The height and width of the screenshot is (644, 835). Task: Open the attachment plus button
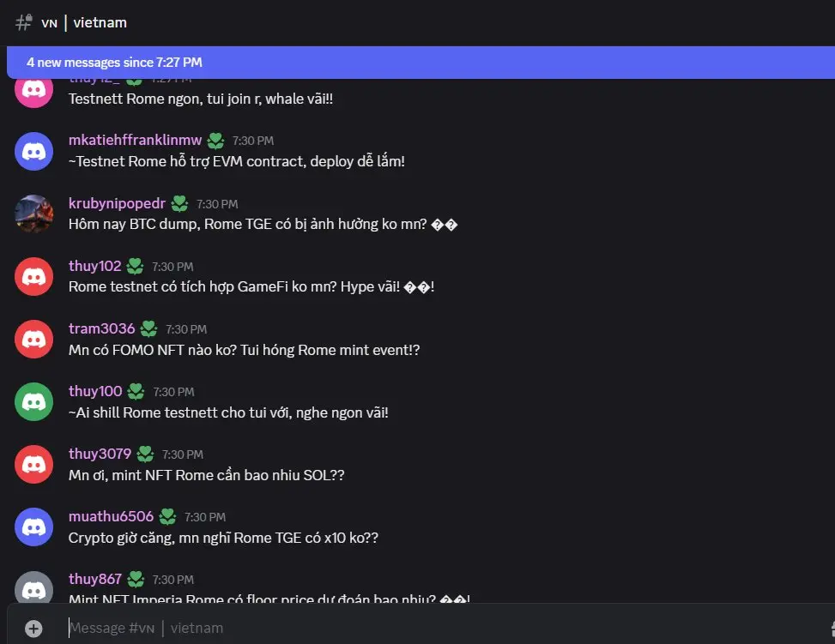(33, 629)
